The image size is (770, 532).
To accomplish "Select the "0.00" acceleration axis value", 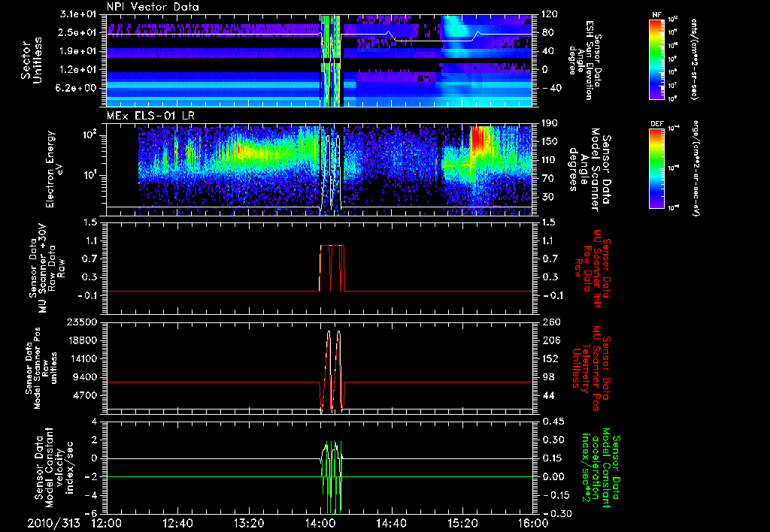I will (553, 476).
